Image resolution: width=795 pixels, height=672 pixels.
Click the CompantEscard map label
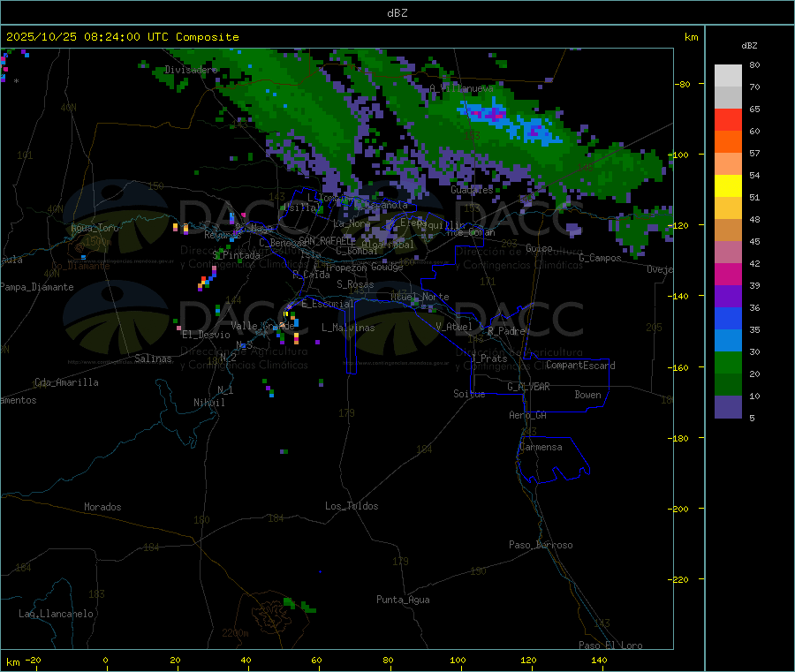[580, 366]
